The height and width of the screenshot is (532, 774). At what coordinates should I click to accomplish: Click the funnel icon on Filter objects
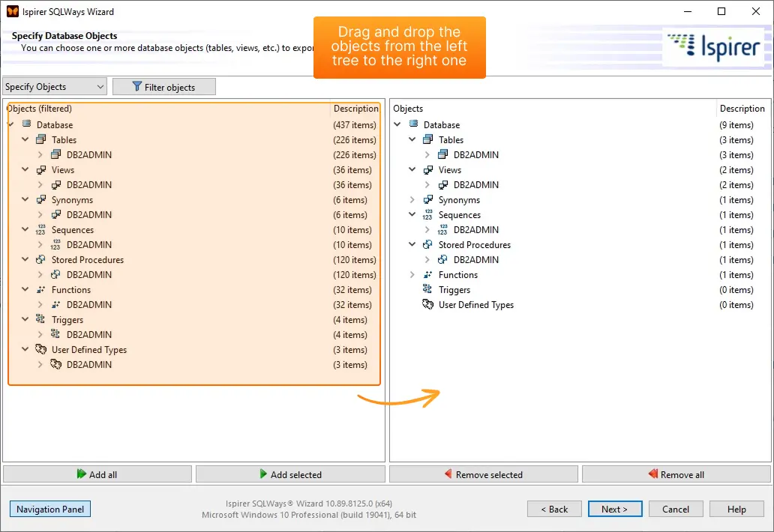137,87
